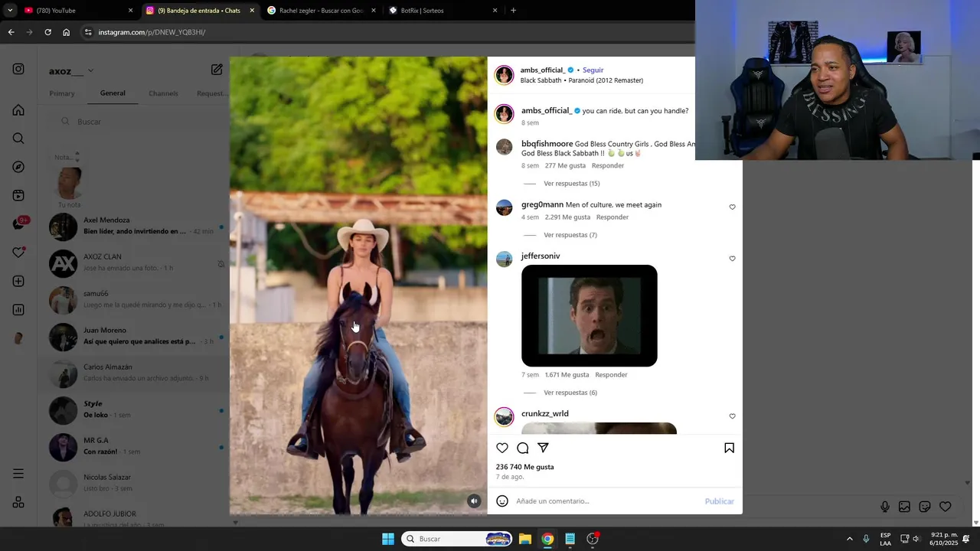Reply to bbqfishmoore's comment
Image resolution: width=980 pixels, height=551 pixels.
(x=608, y=165)
